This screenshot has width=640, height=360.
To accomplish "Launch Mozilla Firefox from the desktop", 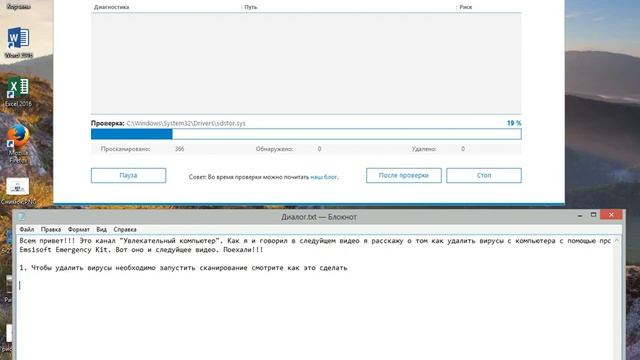I will click(x=18, y=143).
